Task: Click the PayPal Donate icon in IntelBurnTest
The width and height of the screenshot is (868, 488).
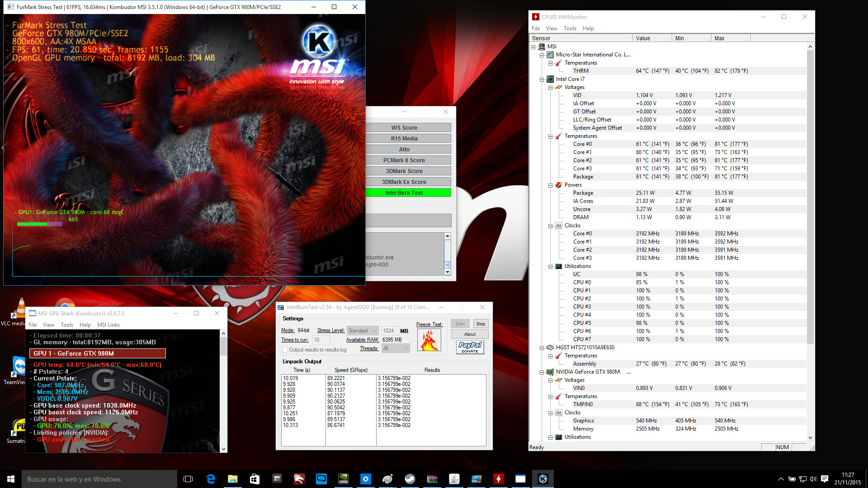Action: coord(470,347)
